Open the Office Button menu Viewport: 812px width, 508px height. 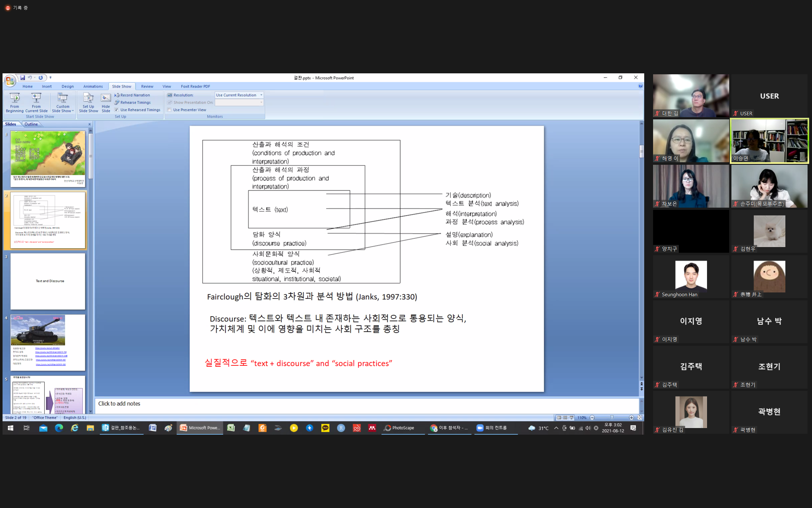[10, 81]
